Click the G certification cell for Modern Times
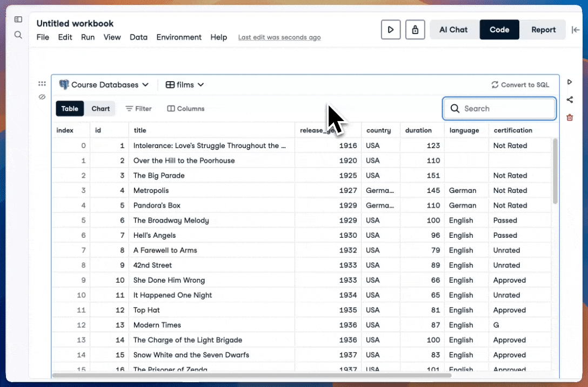This screenshot has height=387, width=588. [x=520, y=325]
